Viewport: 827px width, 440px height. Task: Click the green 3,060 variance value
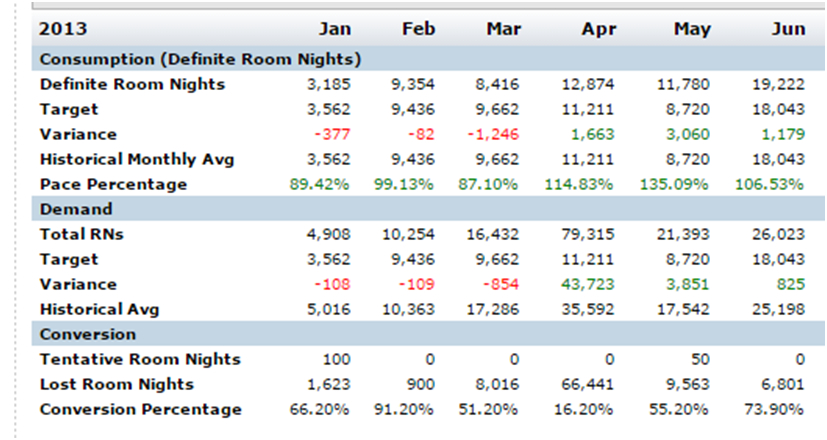click(x=688, y=135)
